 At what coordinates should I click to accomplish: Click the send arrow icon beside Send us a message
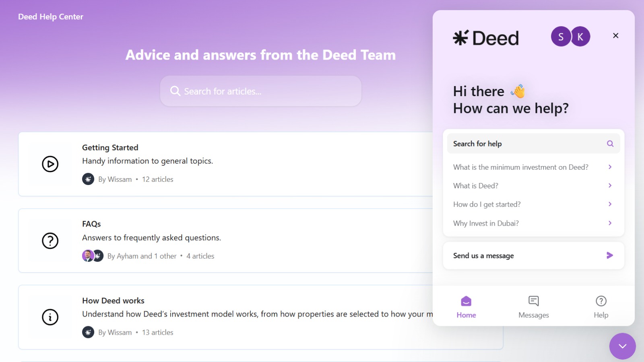(610, 255)
